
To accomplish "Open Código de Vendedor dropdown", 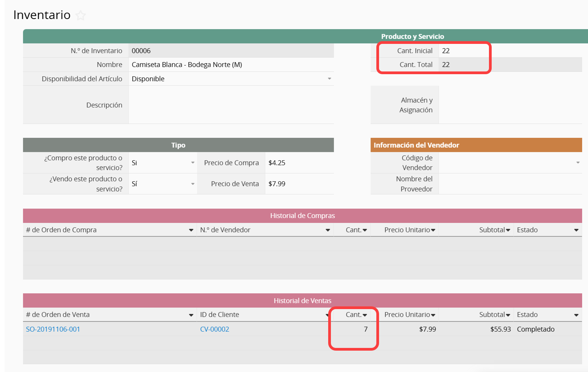I will pos(578,163).
